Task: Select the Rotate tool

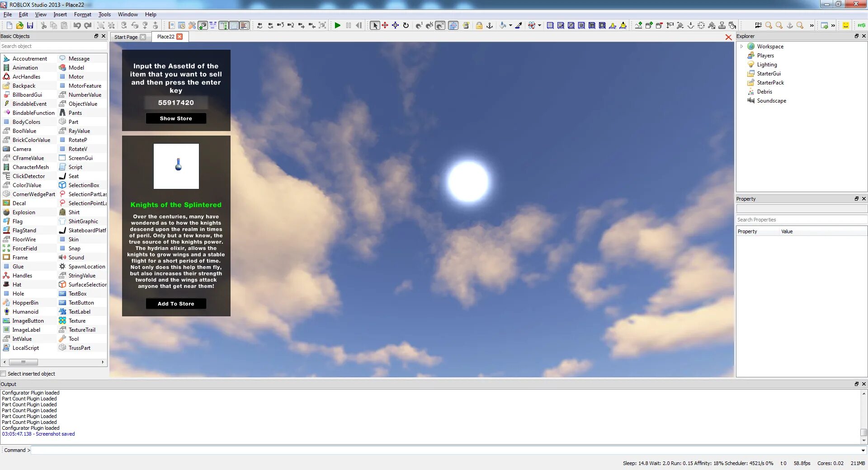Action: click(406, 26)
